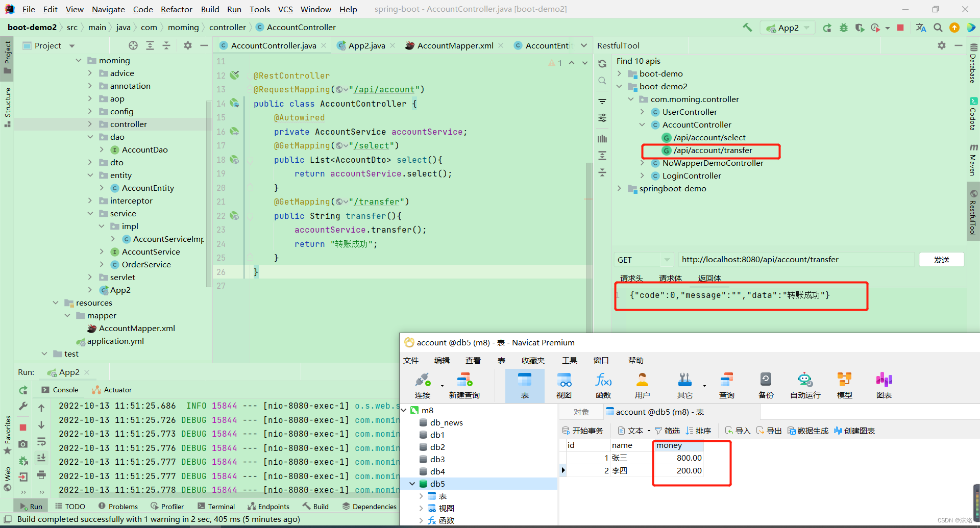Click the rerun icon in Run panel

pyautogui.click(x=23, y=390)
